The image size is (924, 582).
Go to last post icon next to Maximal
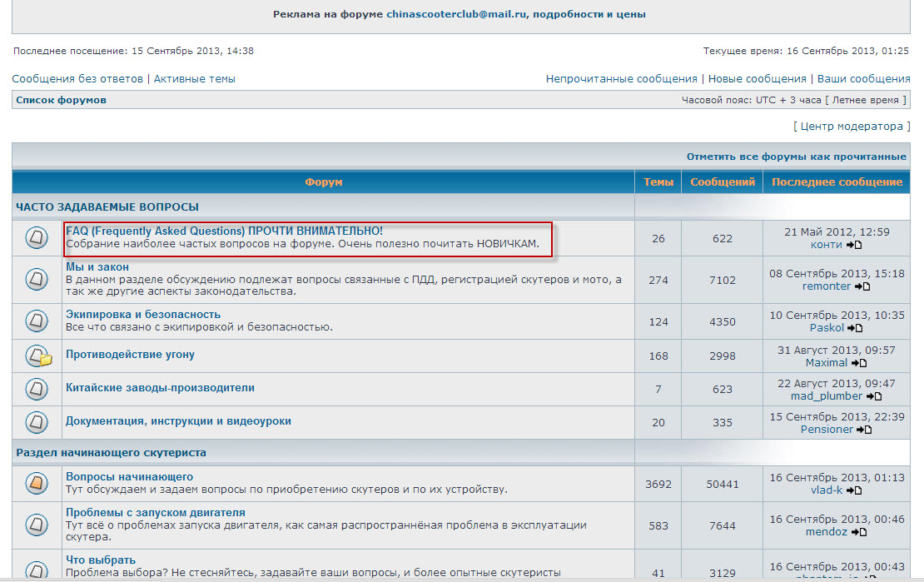coord(859,363)
